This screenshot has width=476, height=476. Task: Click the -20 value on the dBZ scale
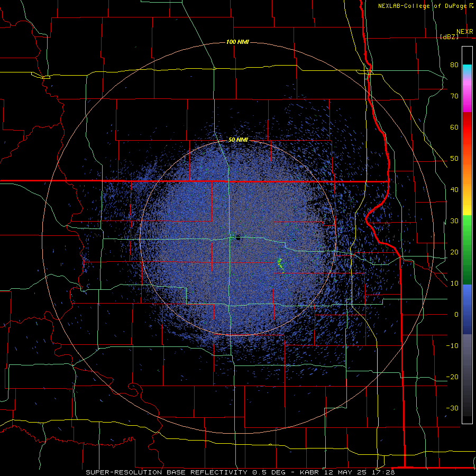click(x=452, y=377)
